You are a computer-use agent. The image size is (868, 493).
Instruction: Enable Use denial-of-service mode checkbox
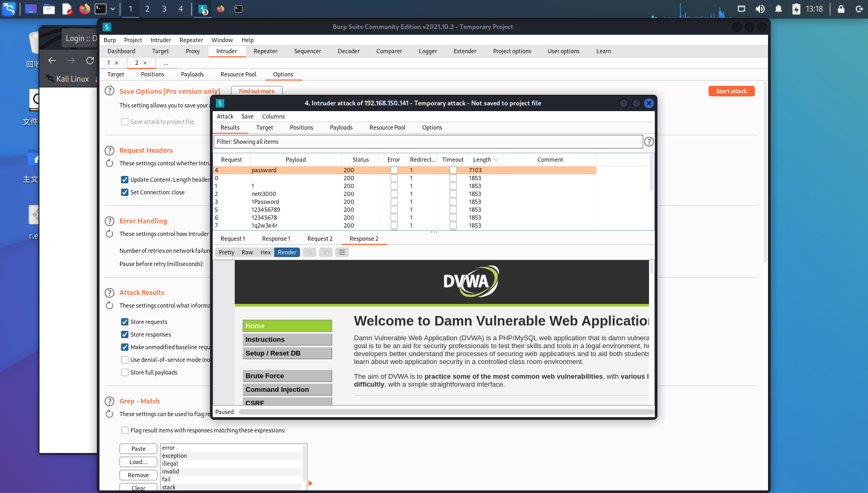125,360
